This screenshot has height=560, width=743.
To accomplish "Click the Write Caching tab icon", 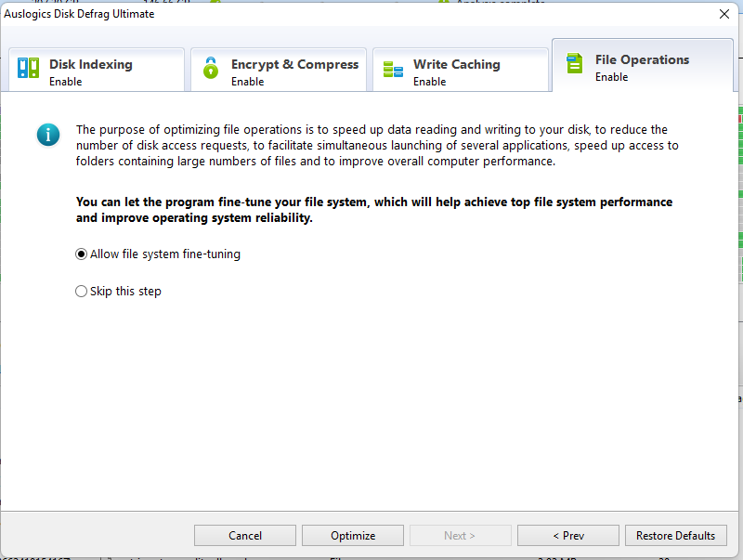I will tap(393, 69).
